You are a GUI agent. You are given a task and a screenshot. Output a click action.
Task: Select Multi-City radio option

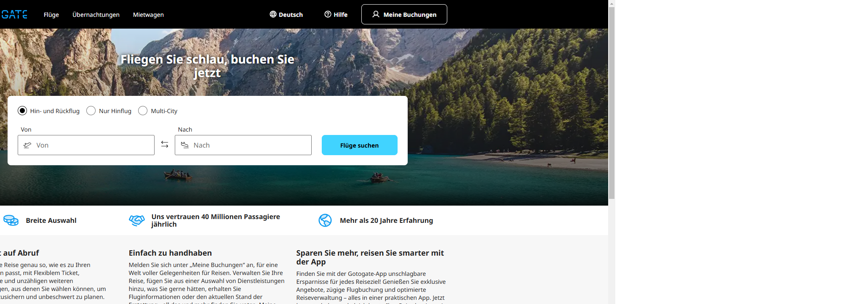(x=143, y=111)
